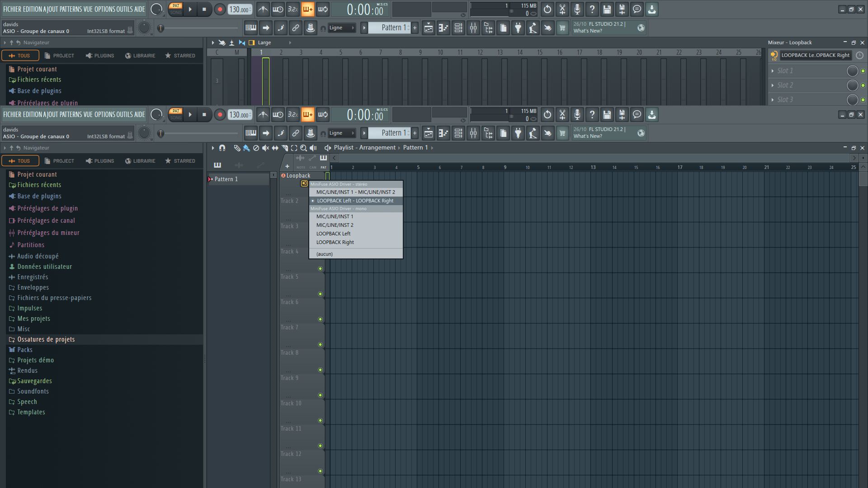Click the Loopback track audio input icon

point(304,183)
